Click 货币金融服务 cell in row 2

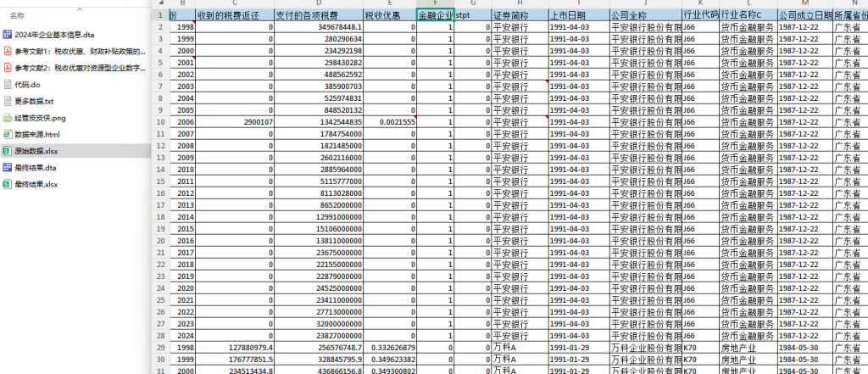pyautogui.click(x=748, y=27)
